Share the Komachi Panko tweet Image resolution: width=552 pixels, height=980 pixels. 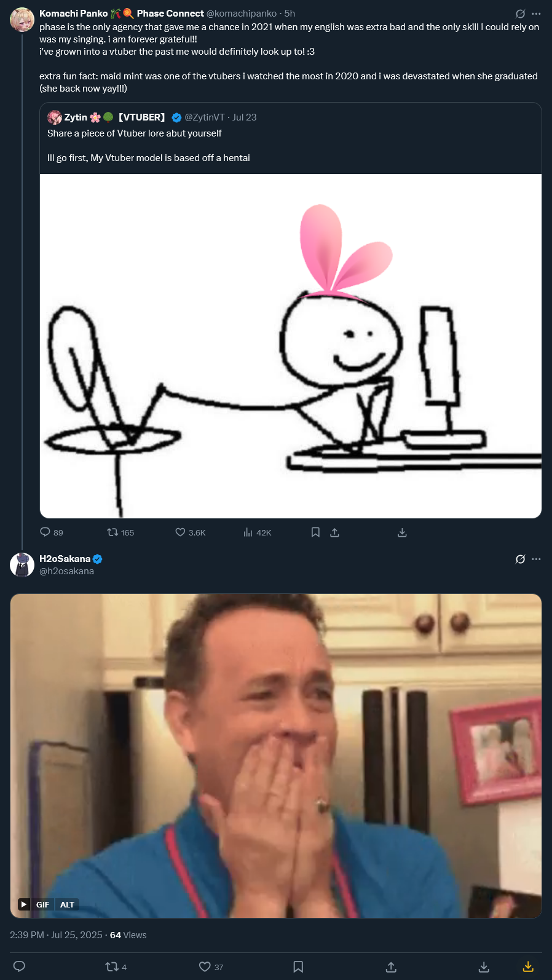[334, 532]
